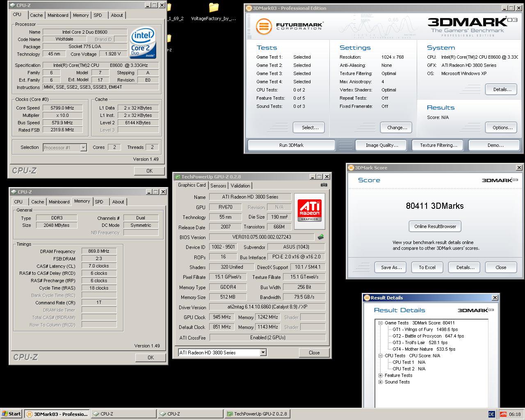525x420 pixels.
Task: Click Details... in 3DMark Score window
Action: [x=465, y=267]
